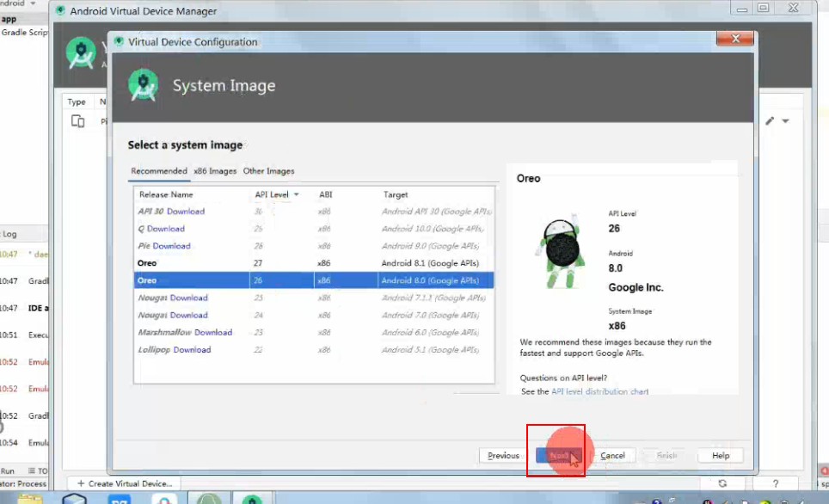829x504 pixels.
Task: Click the Previous button
Action: (503, 455)
